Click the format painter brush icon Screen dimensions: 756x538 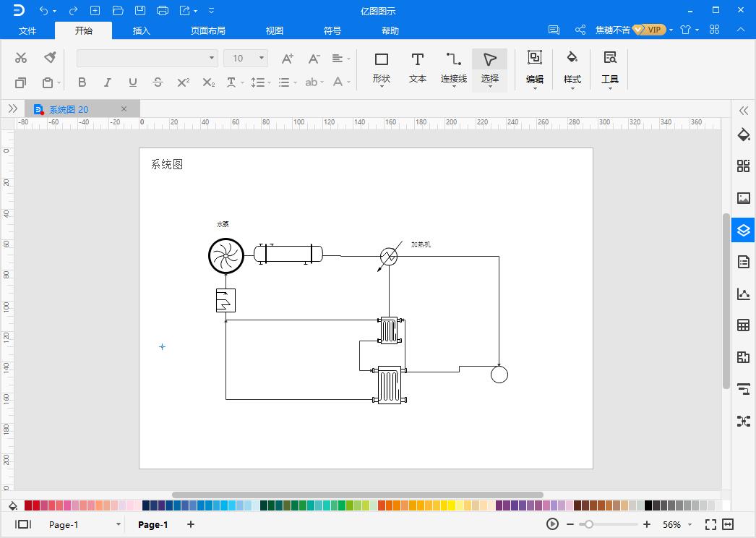point(50,58)
